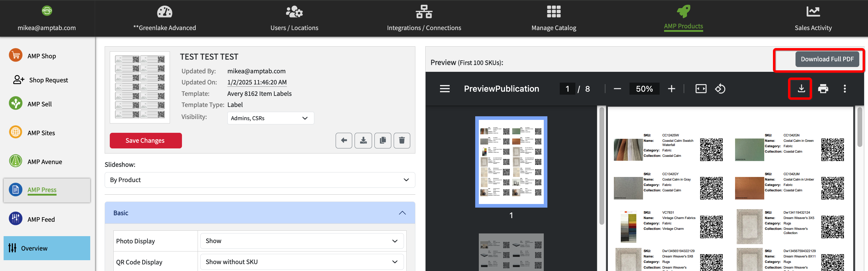
Task: Download the PDF from viewer toolbar
Action: pos(801,89)
